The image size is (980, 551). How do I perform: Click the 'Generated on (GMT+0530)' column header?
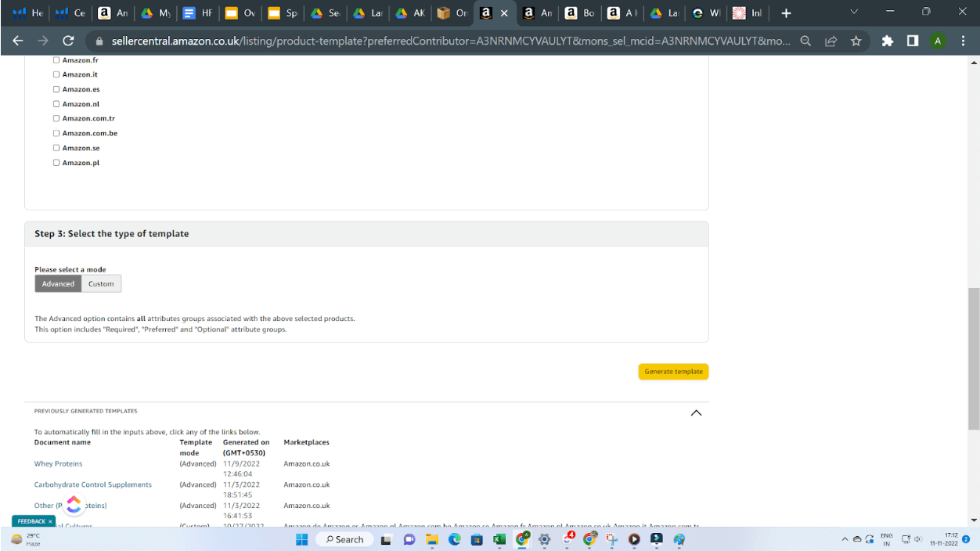[246, 448]
